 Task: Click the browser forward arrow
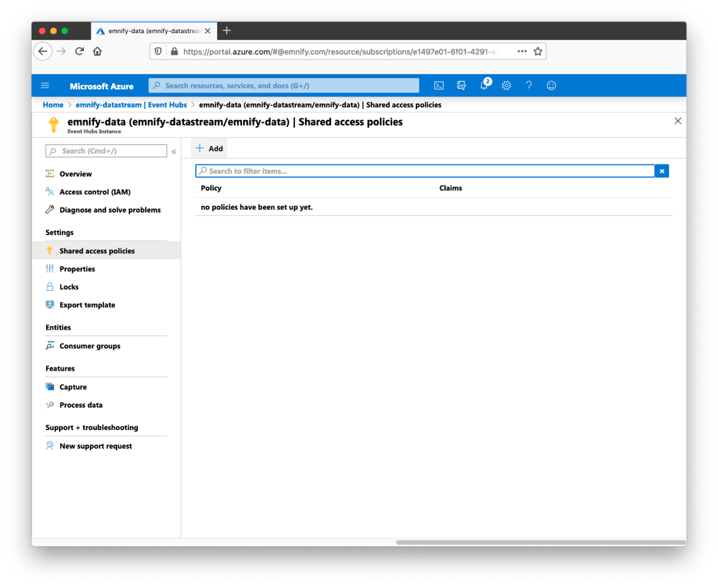click(x=61, y=51)
